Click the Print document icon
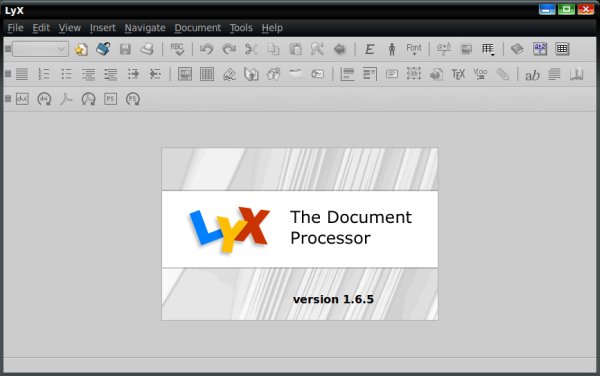 pyautogui.click(x=147, y=49)
